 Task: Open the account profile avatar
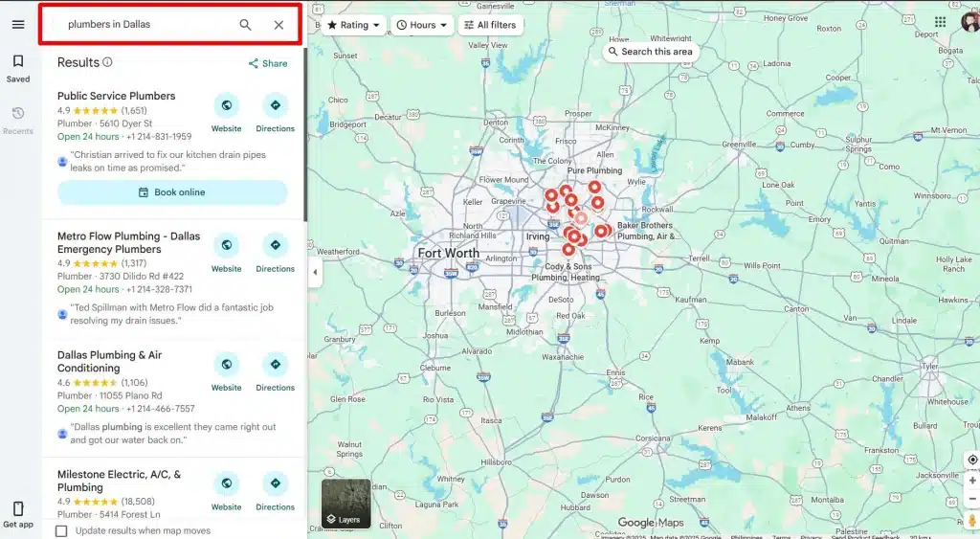[970, 22]
